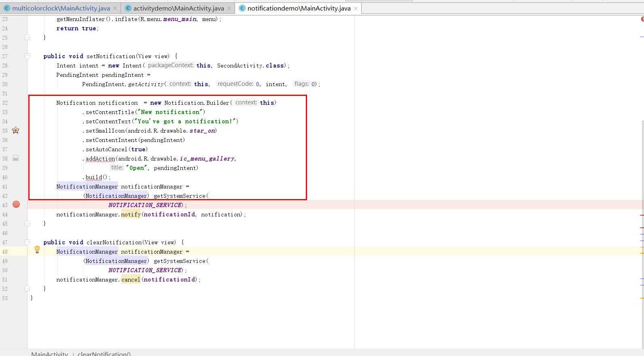The height and width of the screenshot is (356, 644).
Task: Click NOTIFICATION_SERVICE constant on line 50
Action: click(x=145, y=270)
